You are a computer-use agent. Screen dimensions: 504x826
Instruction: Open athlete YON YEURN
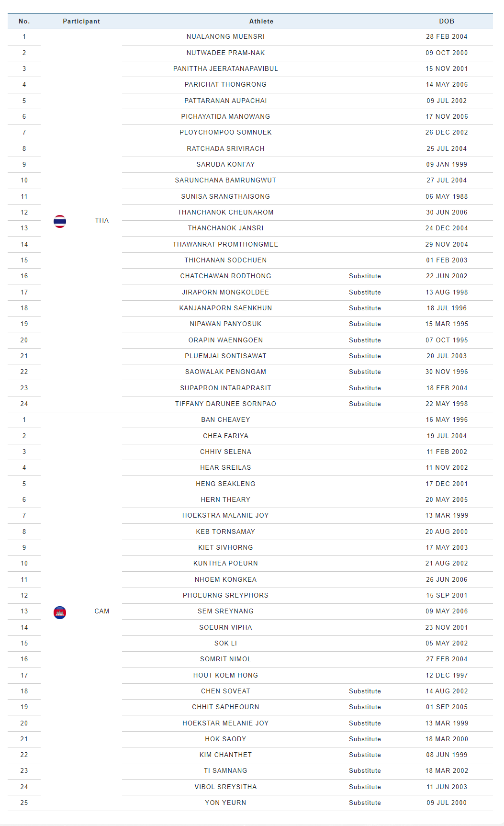click(225, 803)
